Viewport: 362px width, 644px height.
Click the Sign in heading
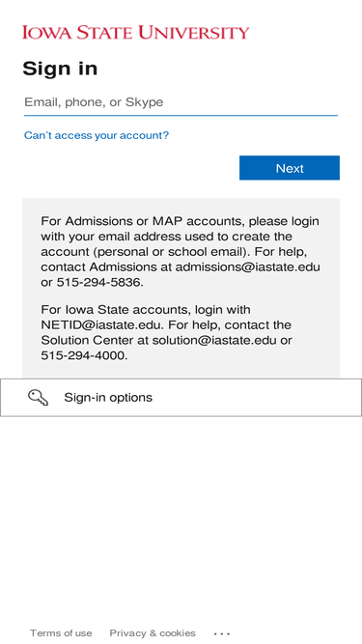point(60,69)
